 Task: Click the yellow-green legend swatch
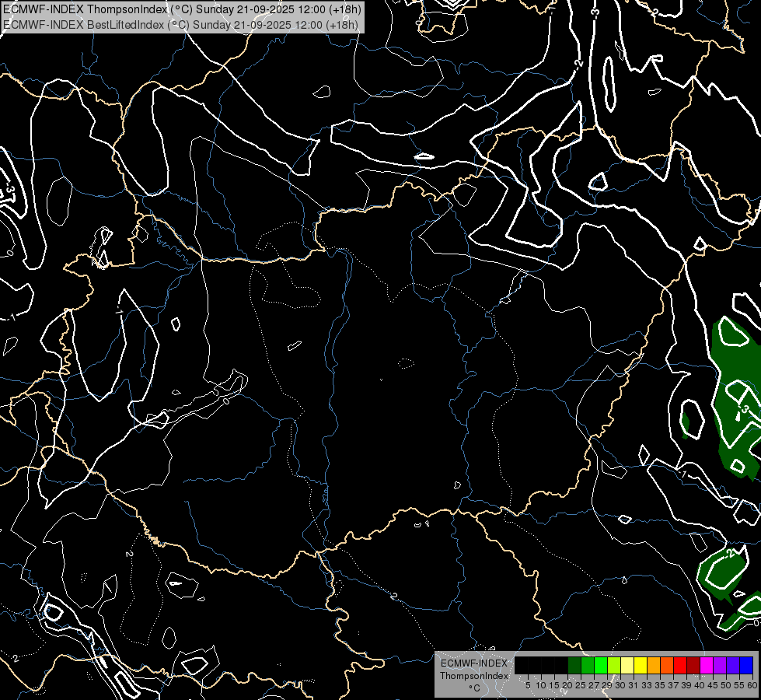614,665
